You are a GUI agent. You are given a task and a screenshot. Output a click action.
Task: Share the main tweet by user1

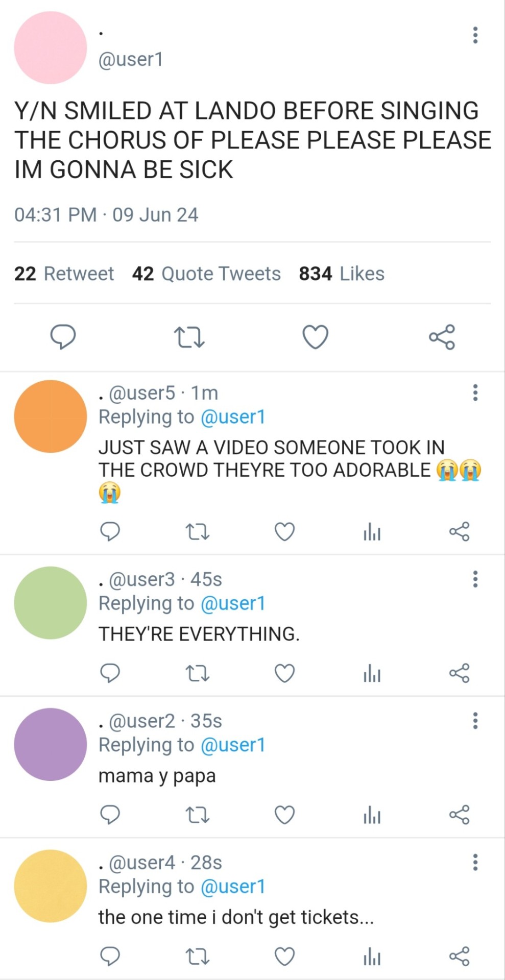click(x=442, y=337)
